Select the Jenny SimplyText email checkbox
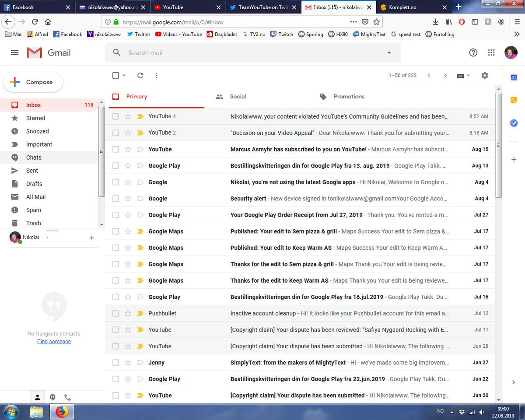 point(115,363)
